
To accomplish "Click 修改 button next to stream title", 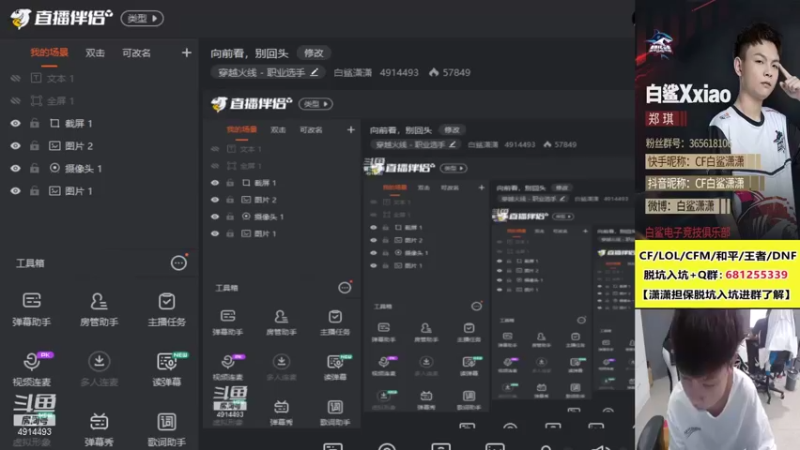I will point(314,53).
